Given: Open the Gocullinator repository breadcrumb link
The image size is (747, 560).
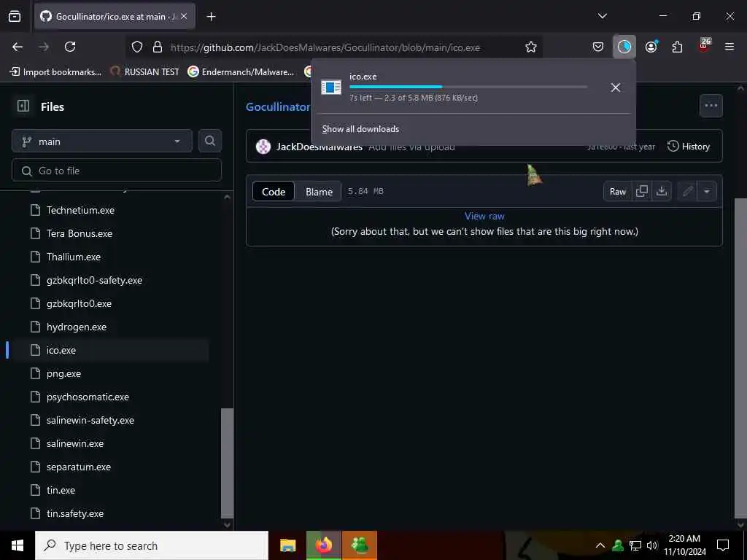Looking at the screenshot, I should 278,106.
